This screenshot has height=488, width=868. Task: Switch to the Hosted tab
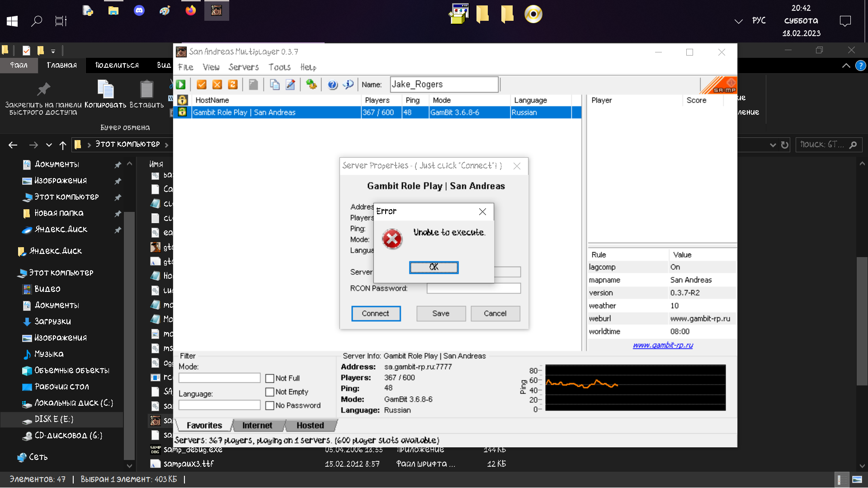click(x=310, y=425)
